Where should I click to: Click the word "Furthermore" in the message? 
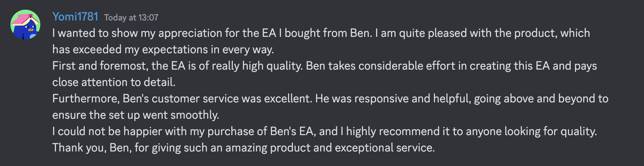(85, 99)
